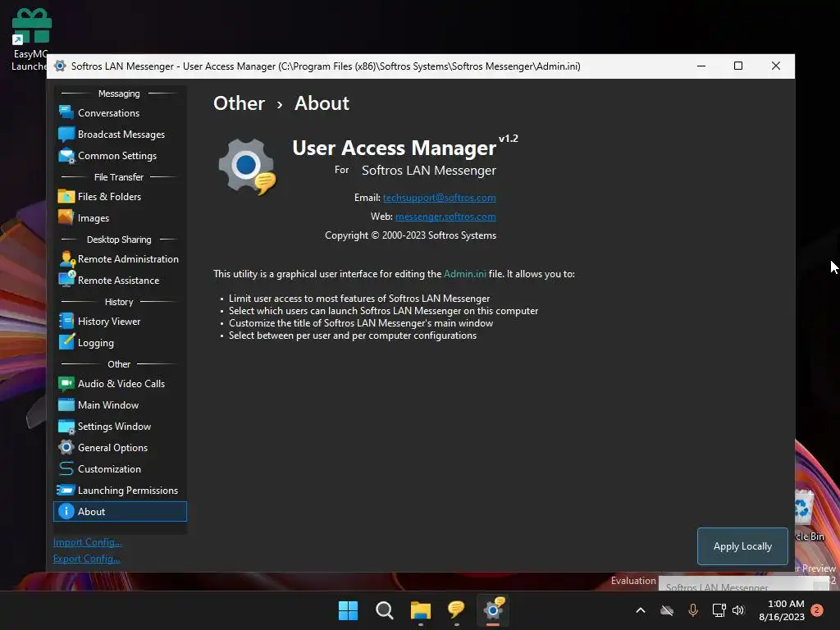The height and width of the screenshot is (630, 840).
Task: Open the Windows Start menu
Action: point(348,610)
